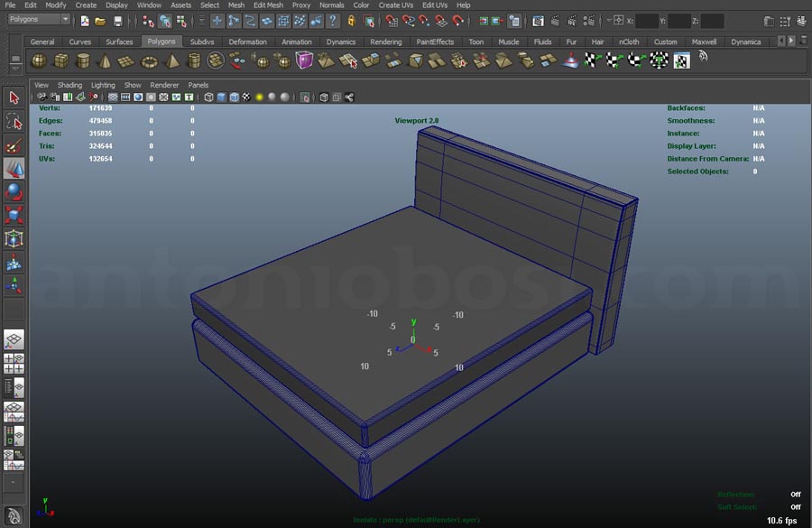Click the Z coordinate input field
Viewport: 812px width, 528px height.
click(x=713, y=22)
